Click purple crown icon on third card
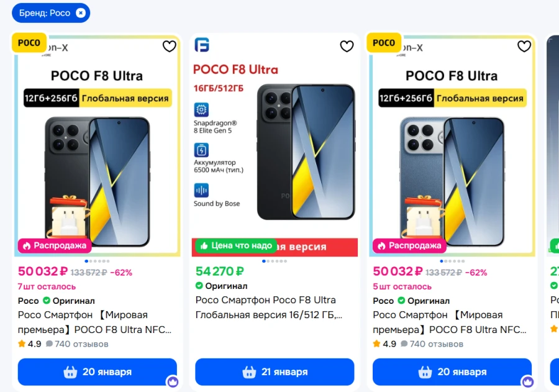The image size is (559, 392). (x=527, y=381)
